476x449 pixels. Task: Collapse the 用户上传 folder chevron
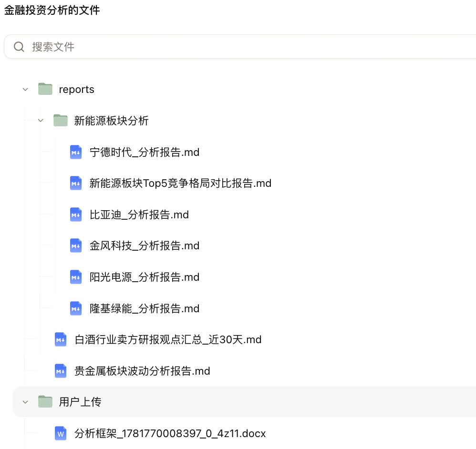point(25,402)
